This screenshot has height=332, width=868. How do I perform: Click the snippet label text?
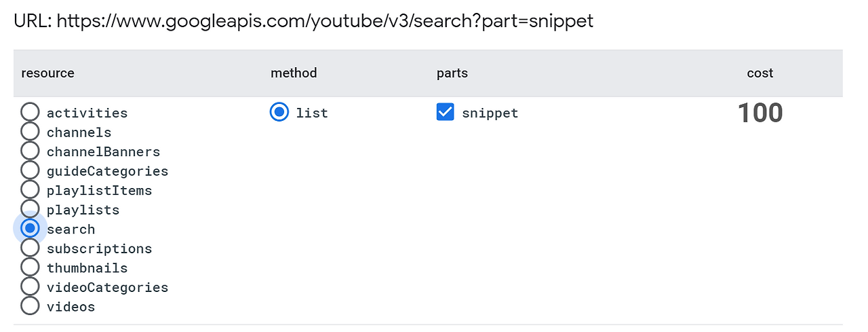[x=490, y=113]
